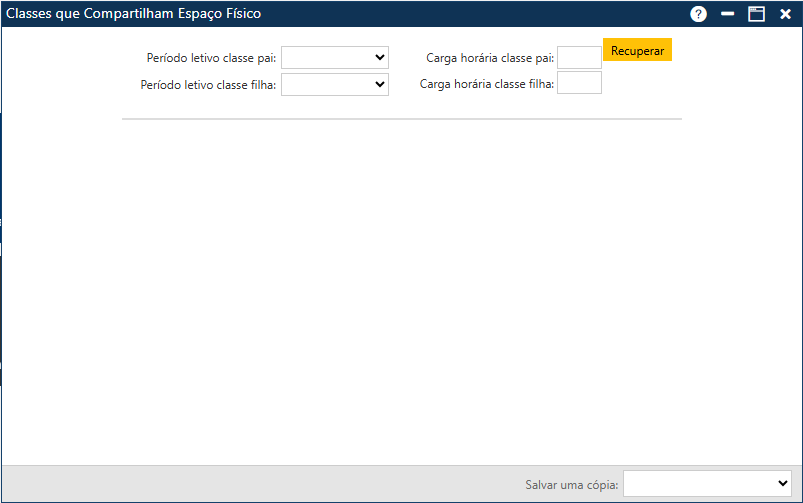The height and width of the screenshot is (503, 803).
Task: Minimize the Classes que Compartilham window
Action: tap(728, 14)
